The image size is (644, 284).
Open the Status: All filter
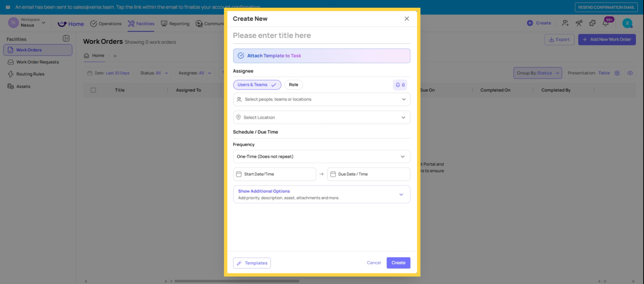coord(154,73)
